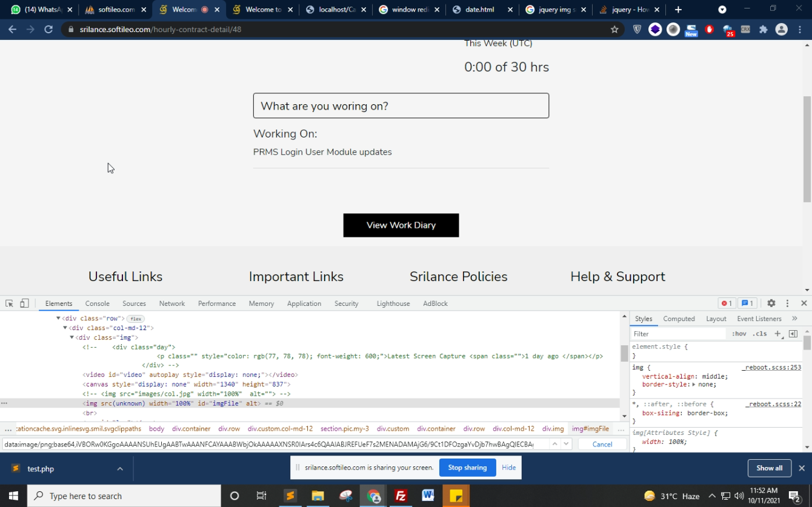Open FileZilla from the taskbar
Screen dimensions: 812x507
point(401,496)
